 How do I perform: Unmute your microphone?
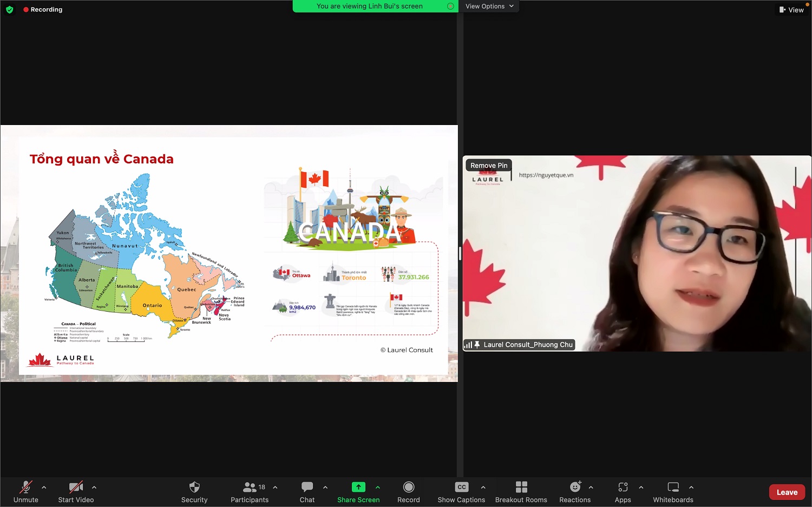point(25,491)
